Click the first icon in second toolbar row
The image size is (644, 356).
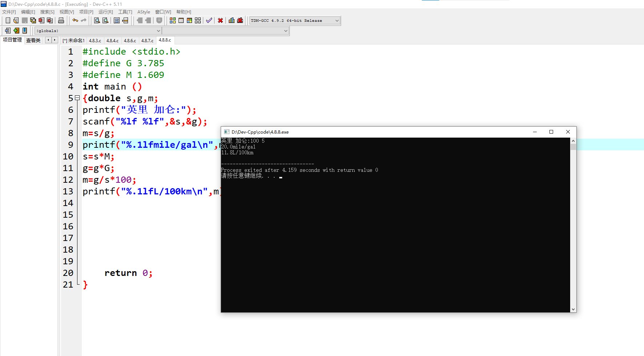pyautogui.click(x=8, y=31)
